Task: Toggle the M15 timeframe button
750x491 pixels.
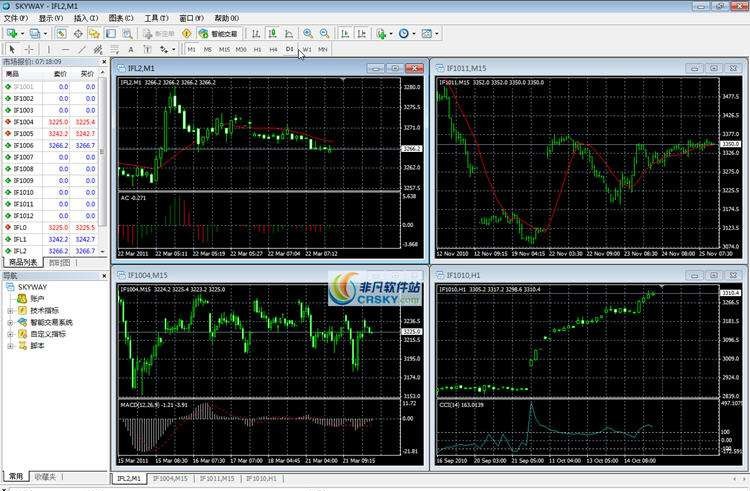Action: point(224,49)
